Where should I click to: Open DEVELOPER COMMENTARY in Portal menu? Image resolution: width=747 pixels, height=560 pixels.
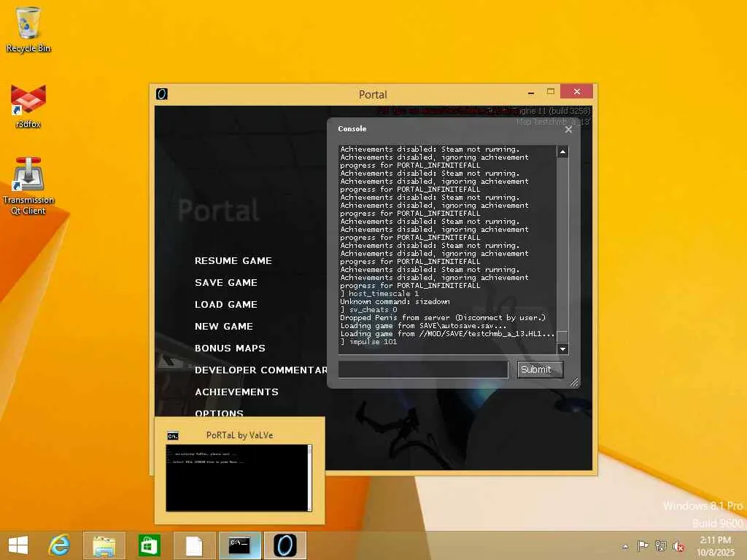point(260,370)
